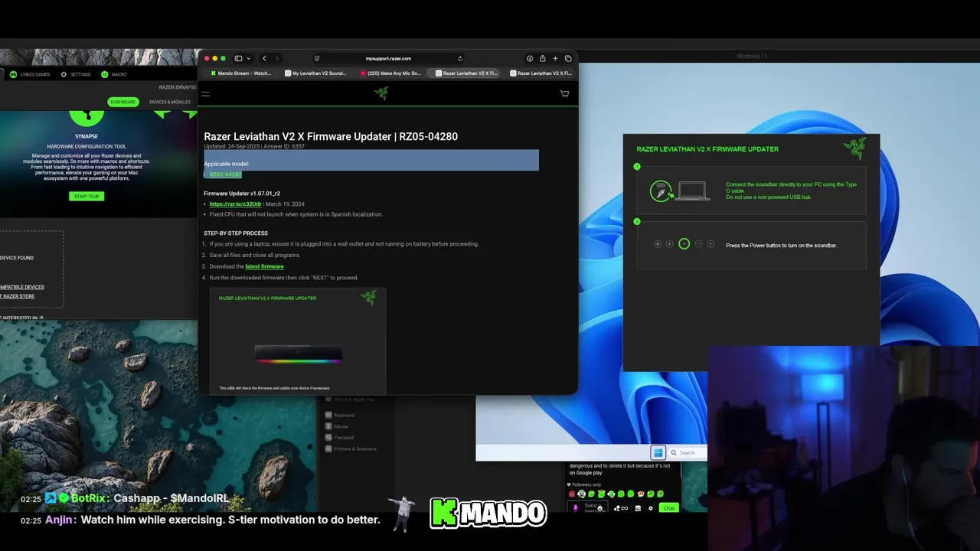Open the Razer Store link in Synapse
The width and height of the screenshot is (980, 551).
pos(18,296)
